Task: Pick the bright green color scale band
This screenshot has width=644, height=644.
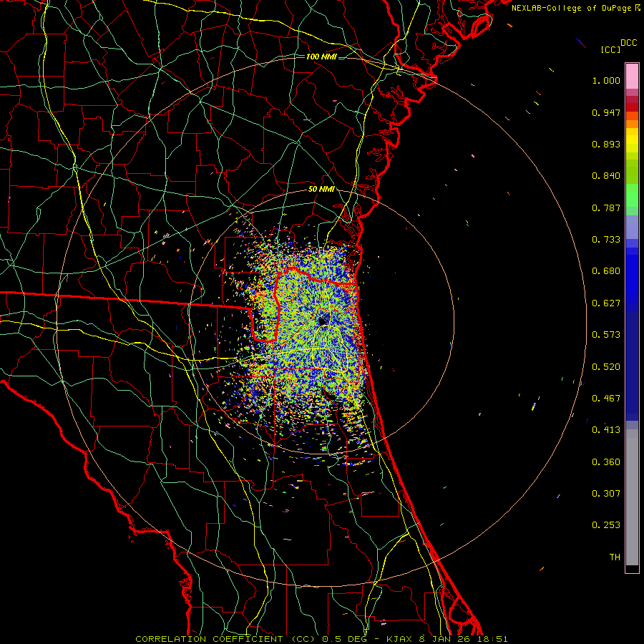Action: (x=632, y=195)
